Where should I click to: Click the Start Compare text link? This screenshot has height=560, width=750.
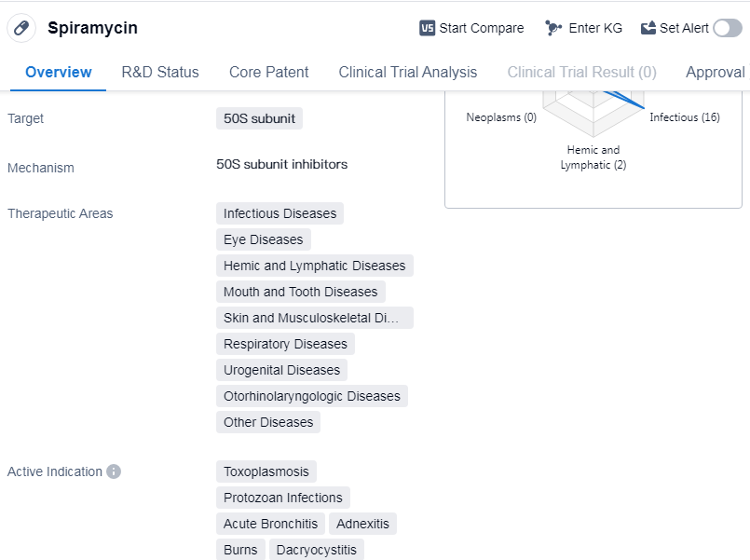coord(482,28)
